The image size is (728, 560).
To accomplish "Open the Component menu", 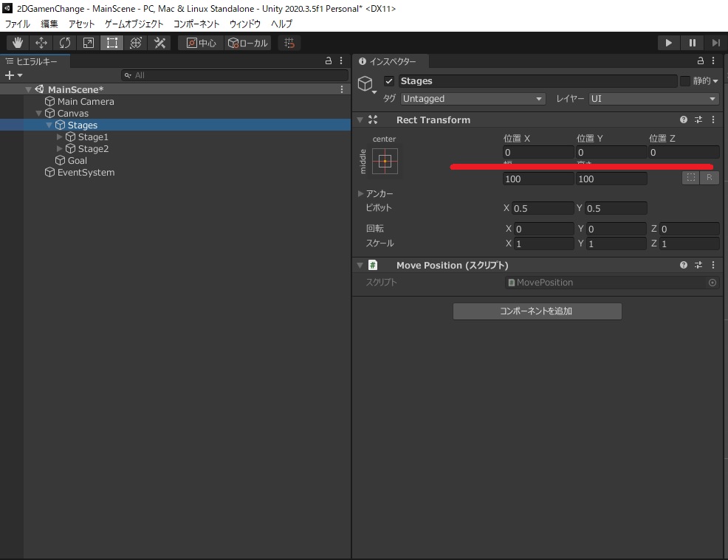I will [196, 24].
